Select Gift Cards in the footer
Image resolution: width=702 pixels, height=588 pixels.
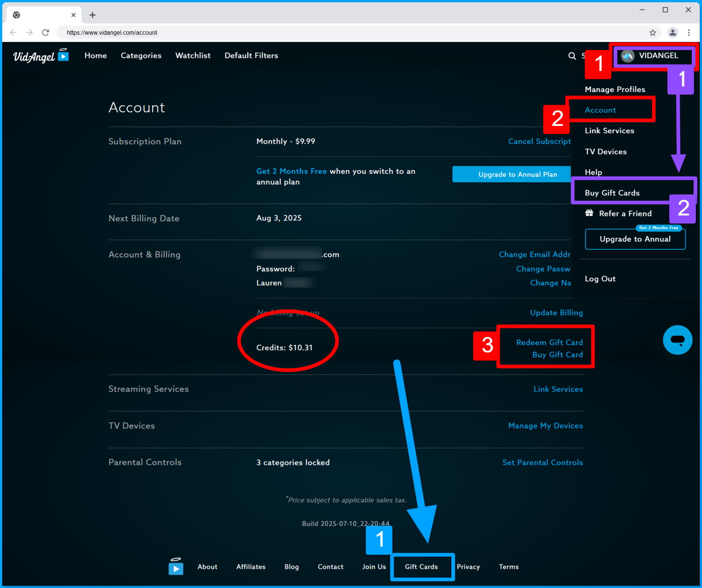(421, 567)
